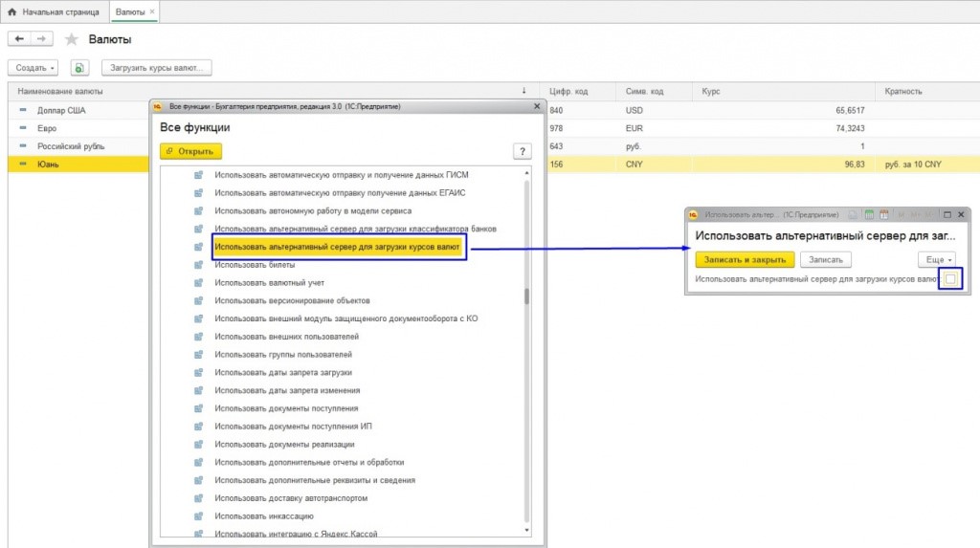Click the Загрузить курсы валют button
This screenshot has height=548, width=980.
156,68
